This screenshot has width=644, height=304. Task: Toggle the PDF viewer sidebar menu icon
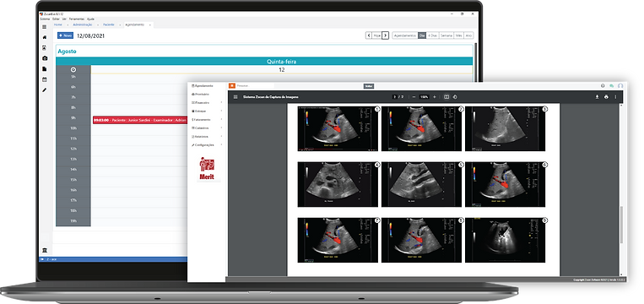pos(235,97)
